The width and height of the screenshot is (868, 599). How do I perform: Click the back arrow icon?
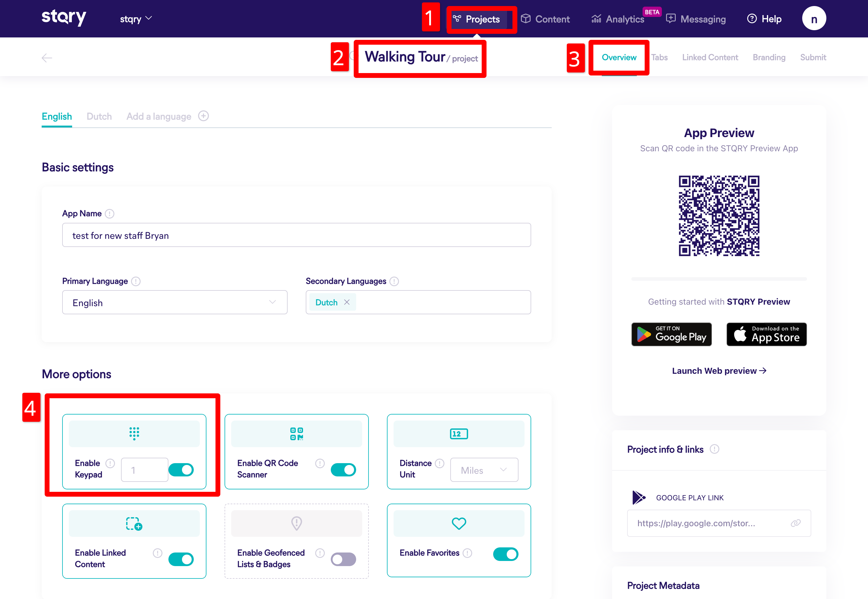click(x=46, y=58)
